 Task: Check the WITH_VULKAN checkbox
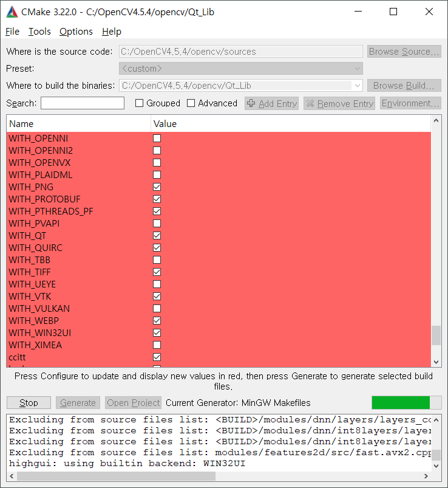click(x=157, y=308)
